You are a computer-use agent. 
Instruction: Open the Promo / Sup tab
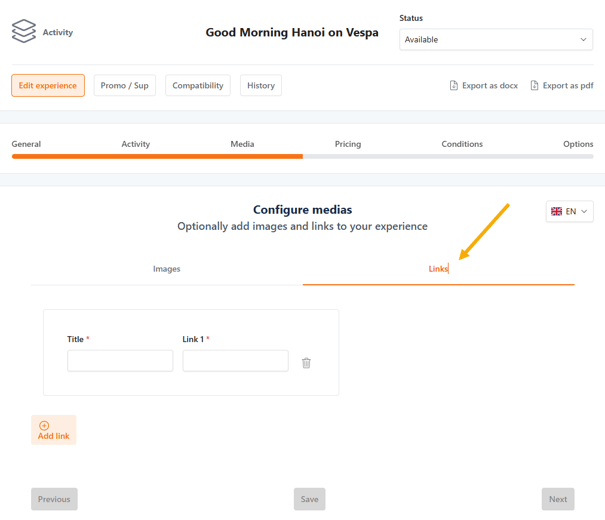click(x=125, y=86)
